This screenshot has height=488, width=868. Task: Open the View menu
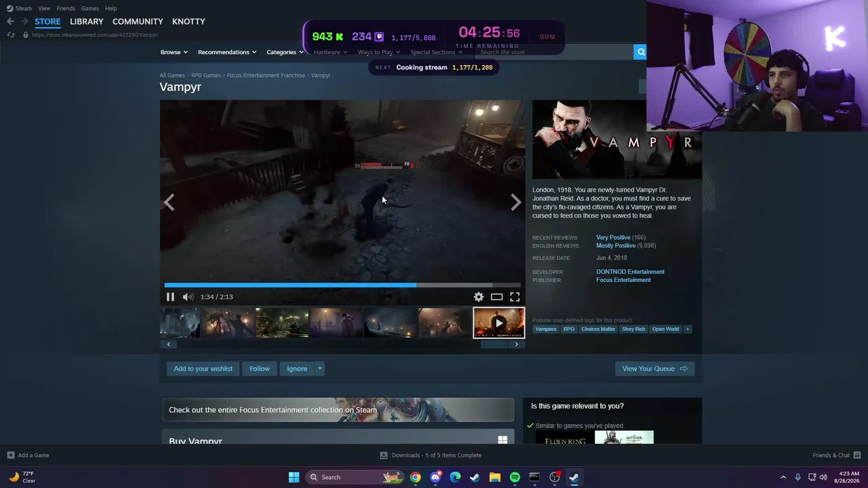pyautogui.click(x=44, y=8)
